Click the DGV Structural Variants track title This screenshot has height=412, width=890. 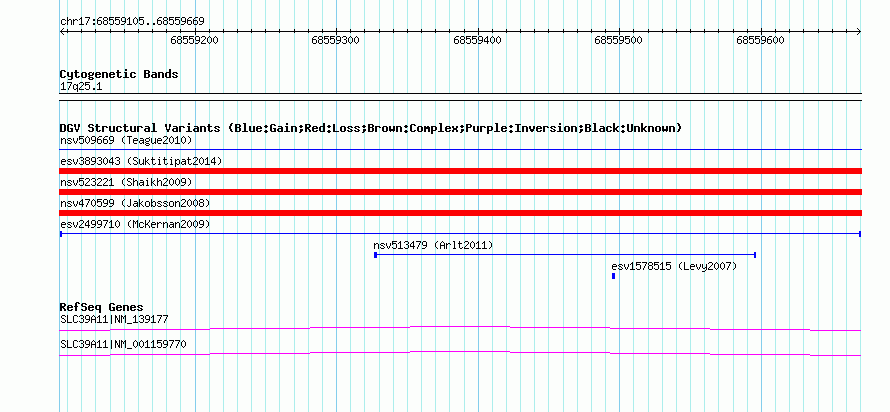point(371,128)
